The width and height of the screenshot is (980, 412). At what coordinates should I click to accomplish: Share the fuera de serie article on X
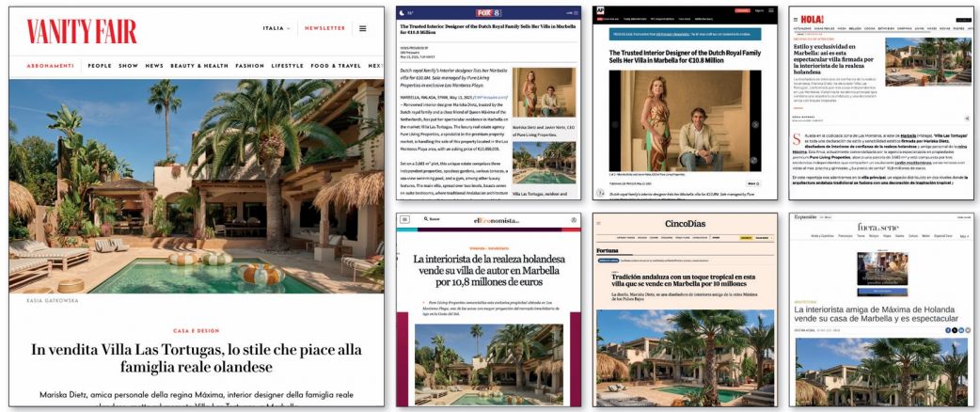click(x=955, y=330)
